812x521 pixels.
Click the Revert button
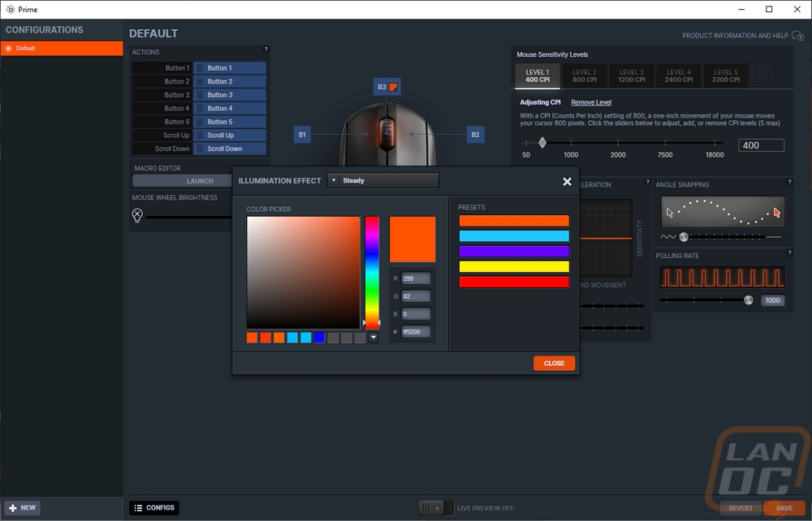[x=741, y=508]
